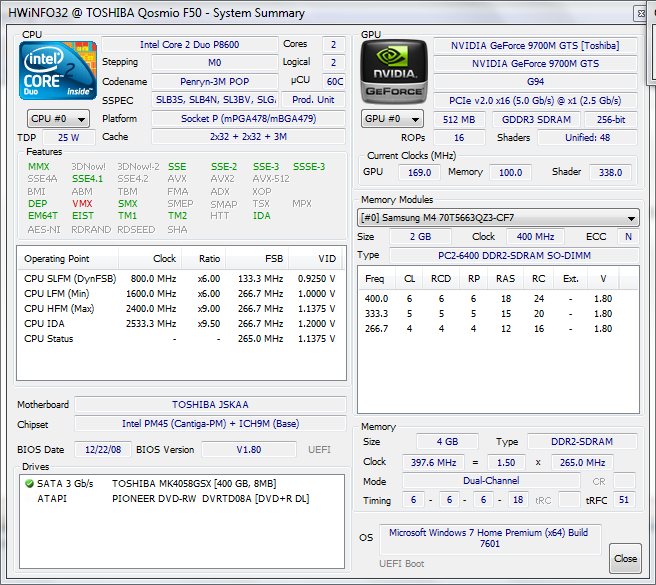Click the BIOS Date 12/22/08 field
The width and height of the screenshot is (656, 585).
(103, 450)
